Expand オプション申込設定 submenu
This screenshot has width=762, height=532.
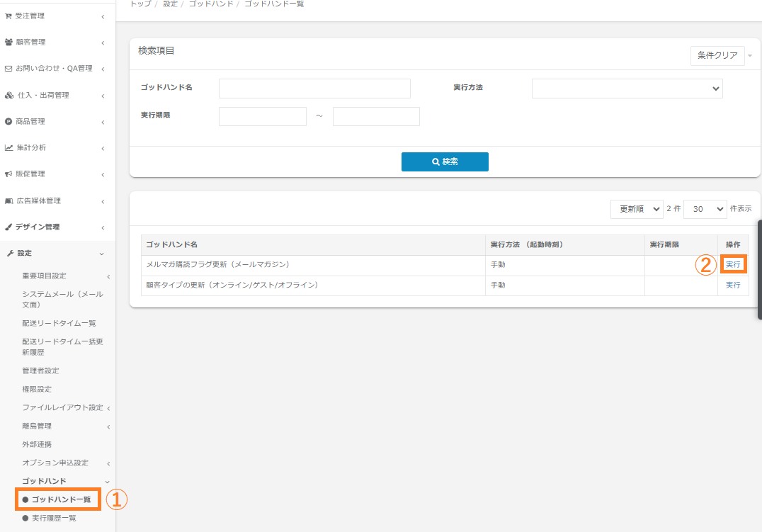click(x=108, y=464)
